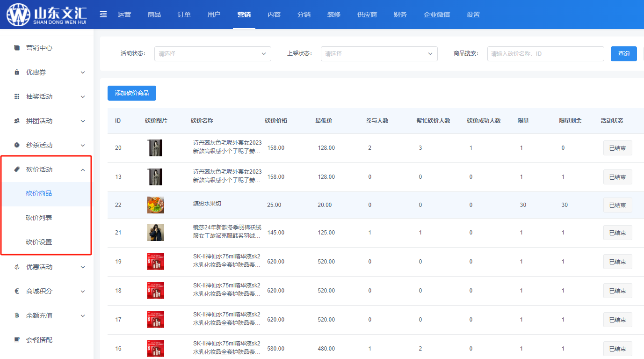Open the 上架状态 dropdown
Viewport: 644px width, 359px height.
tap(379, 54)
